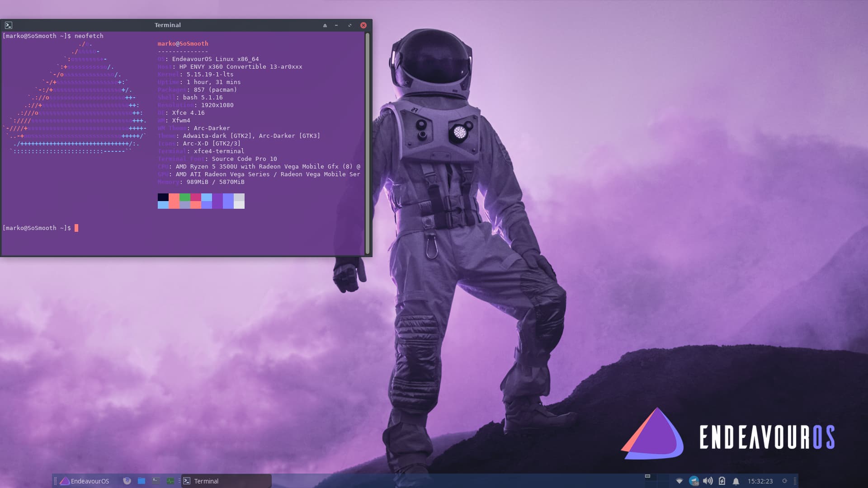Open the volume control icon

coord(708,481)
